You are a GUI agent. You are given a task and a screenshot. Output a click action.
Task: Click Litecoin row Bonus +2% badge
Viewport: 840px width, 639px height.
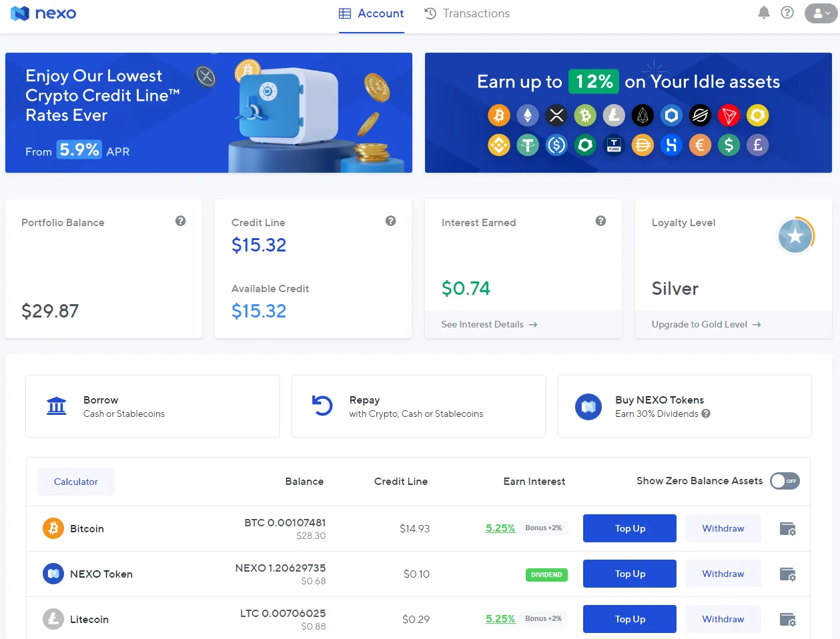[543, 618]
